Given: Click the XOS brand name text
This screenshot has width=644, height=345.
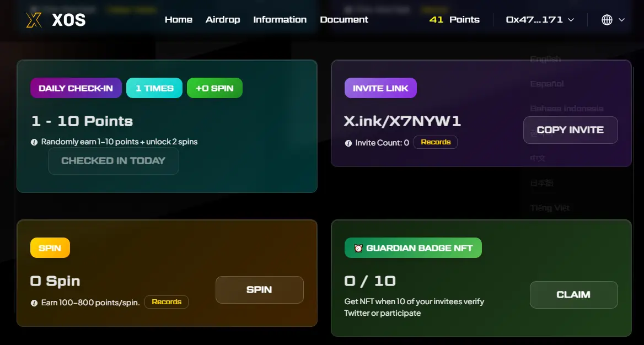Looking at the screenshot, I should 69,20.
